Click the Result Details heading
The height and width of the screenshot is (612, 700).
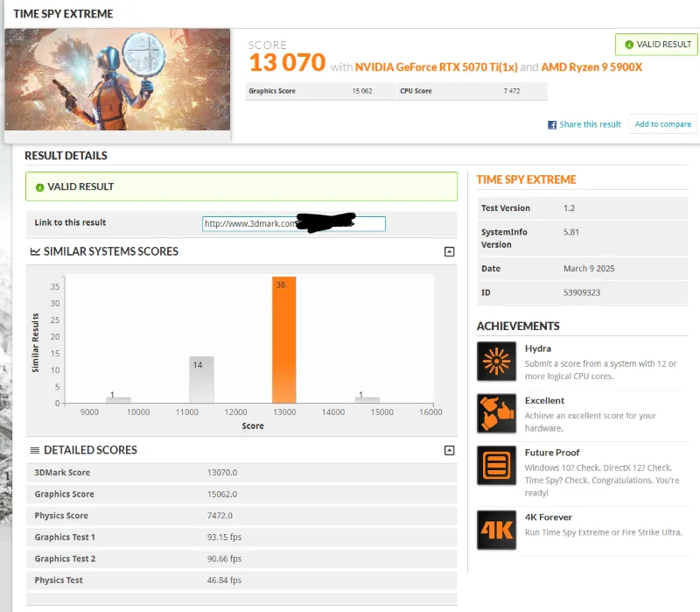(66, 156)
